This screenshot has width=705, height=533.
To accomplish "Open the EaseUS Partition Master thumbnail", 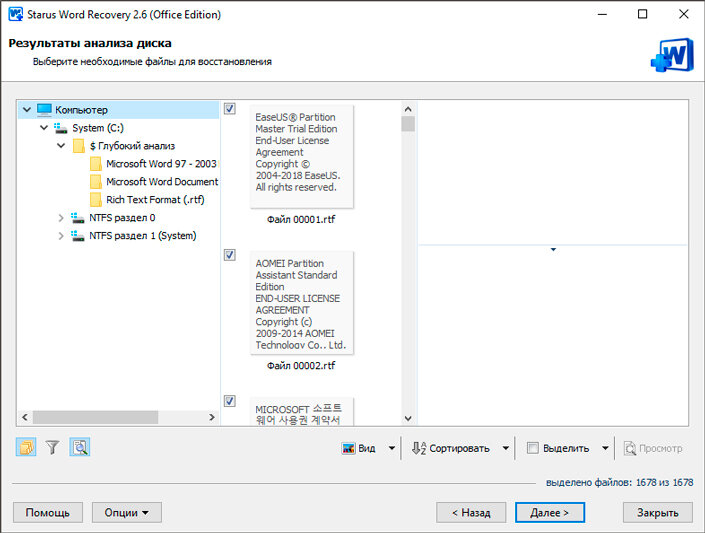I will pyautogui.click(x=302, y=157).
